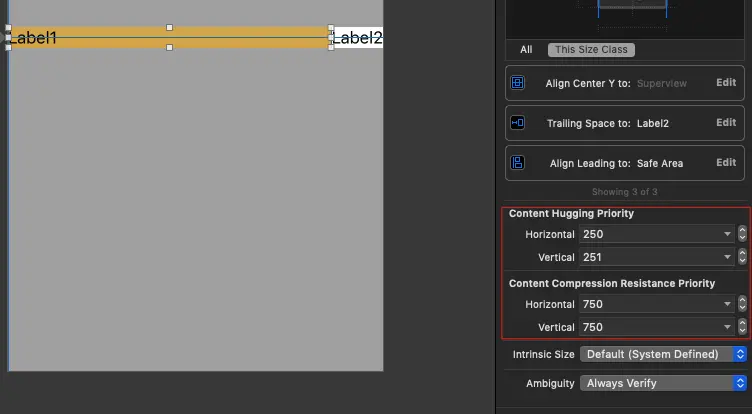
Task: Click the Trailing Space constraint icon
Action: [x=517, y=123]
